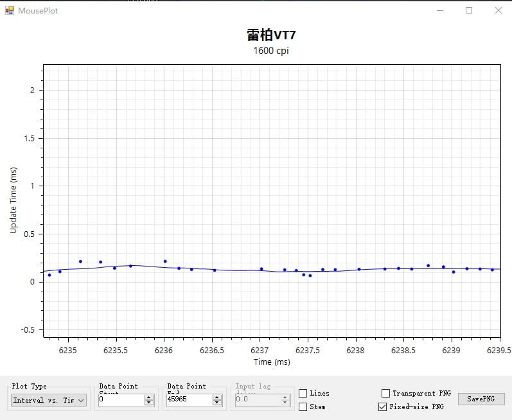This screenshot has height=420, width=512.
Task: Maximize the MousePlot window
Action: (469, 10)
